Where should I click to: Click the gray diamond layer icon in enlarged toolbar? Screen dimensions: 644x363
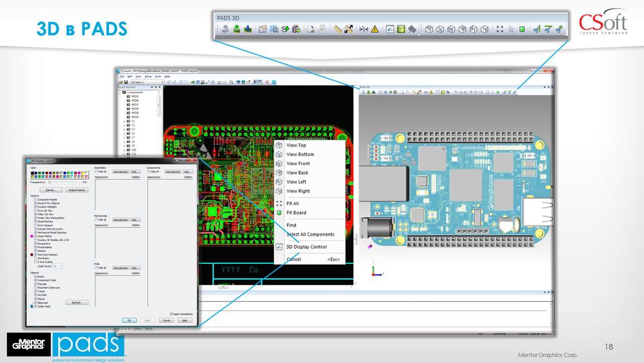412,29
